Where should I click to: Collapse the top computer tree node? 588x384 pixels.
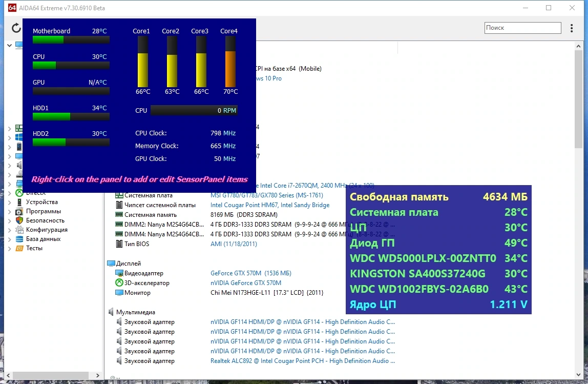9,45
